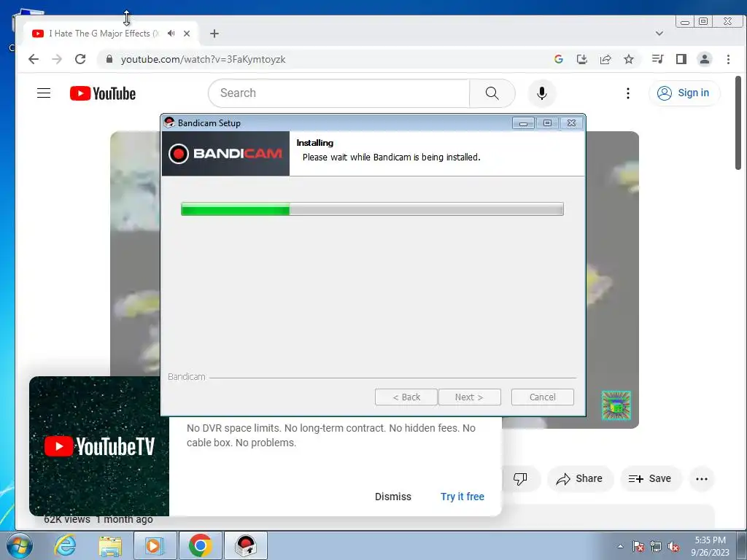Screen dimensions: 747x560
Task: Share this page via address bar icon
Action: click(x=605, y=59)
